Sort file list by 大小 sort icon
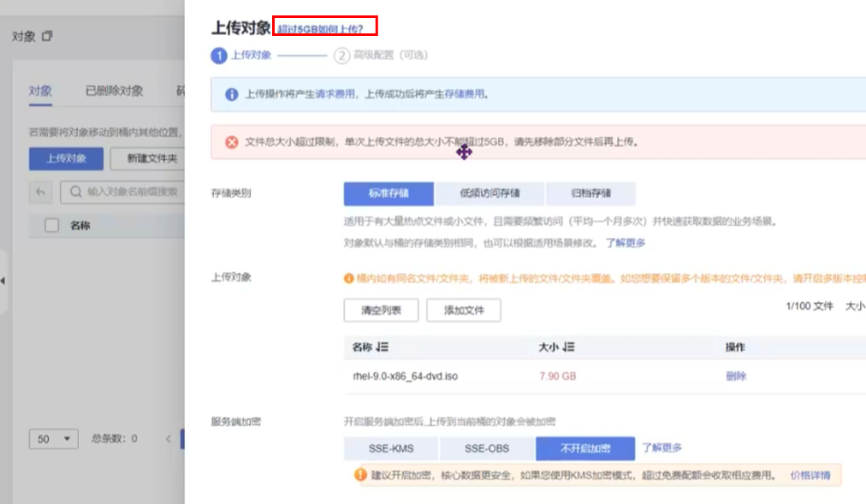 pos(569,347)
